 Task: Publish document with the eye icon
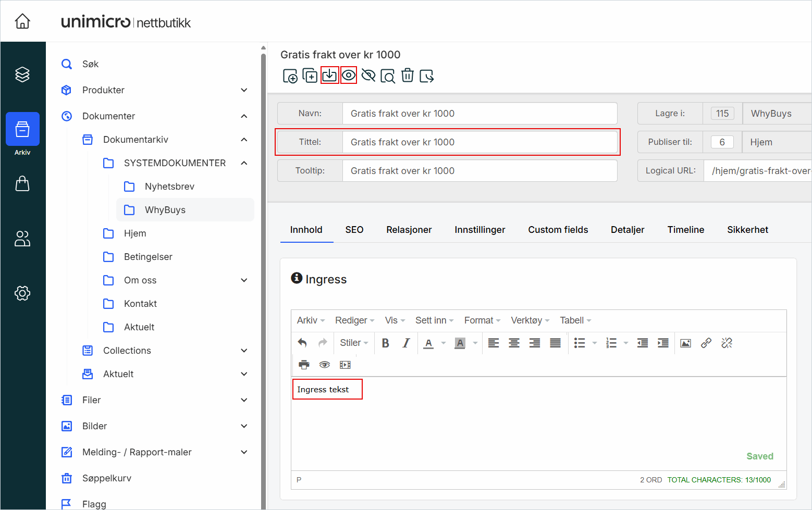pyautogui.click(x=349, y=76)
